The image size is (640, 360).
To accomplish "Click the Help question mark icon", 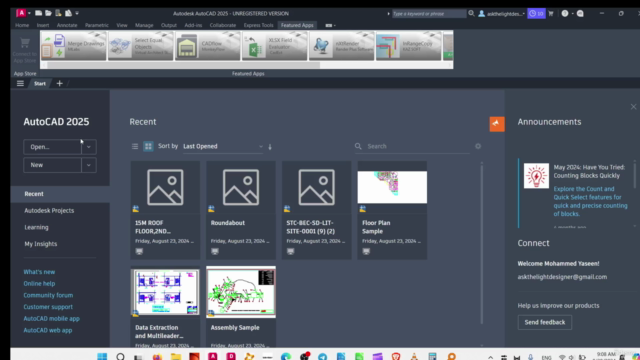I will [x=564, y=13].
